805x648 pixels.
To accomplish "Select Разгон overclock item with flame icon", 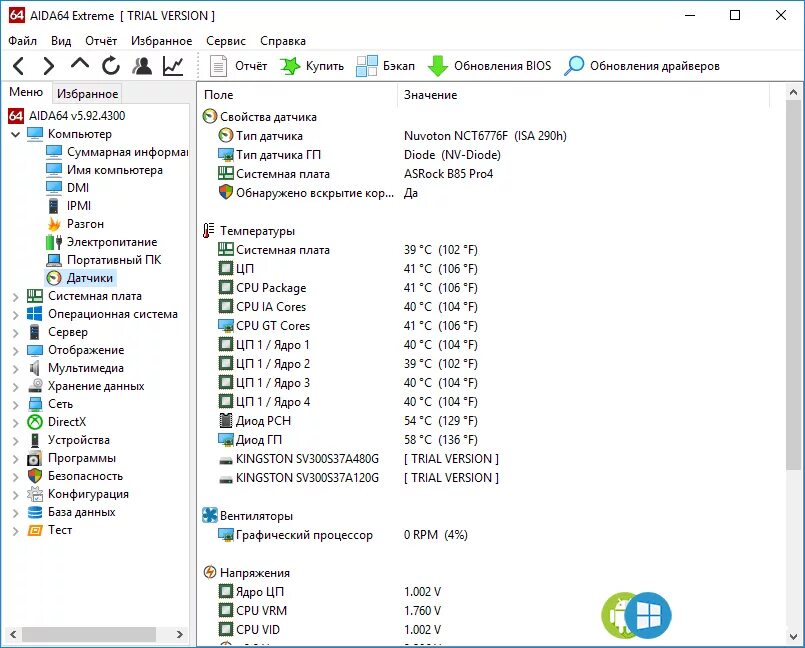I will click(75, 224).
